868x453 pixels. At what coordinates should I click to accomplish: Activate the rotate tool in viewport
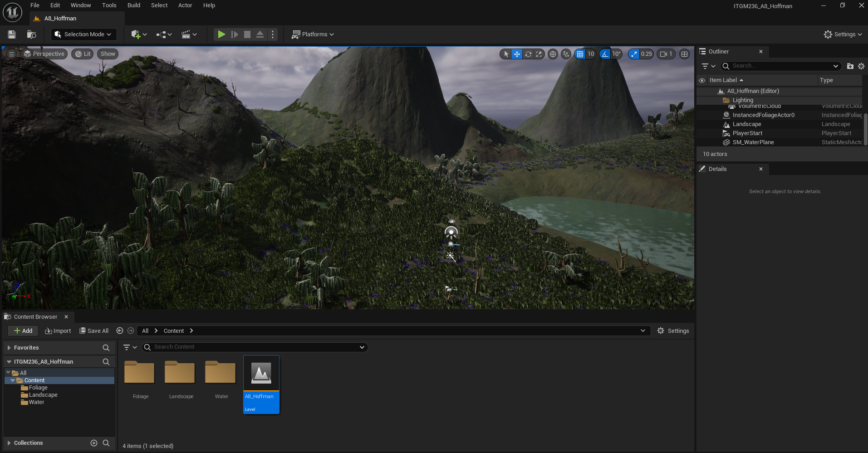(528, 54)
